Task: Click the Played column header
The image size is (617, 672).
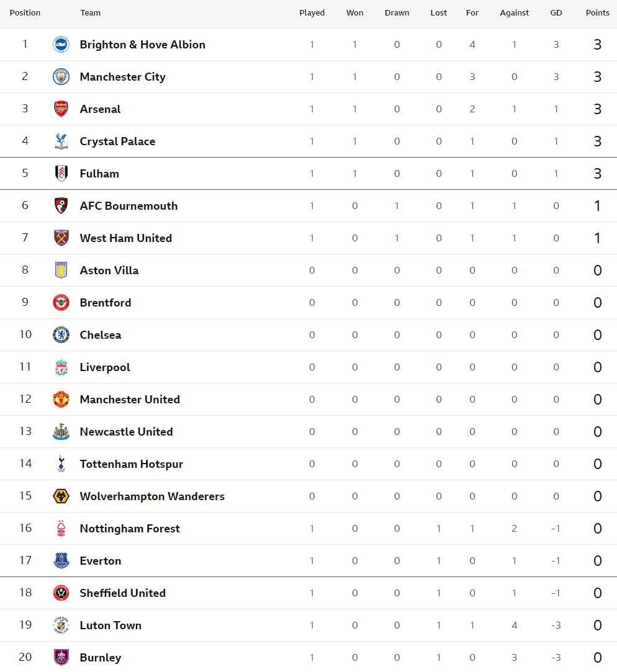Action: (x=312, y=13)
